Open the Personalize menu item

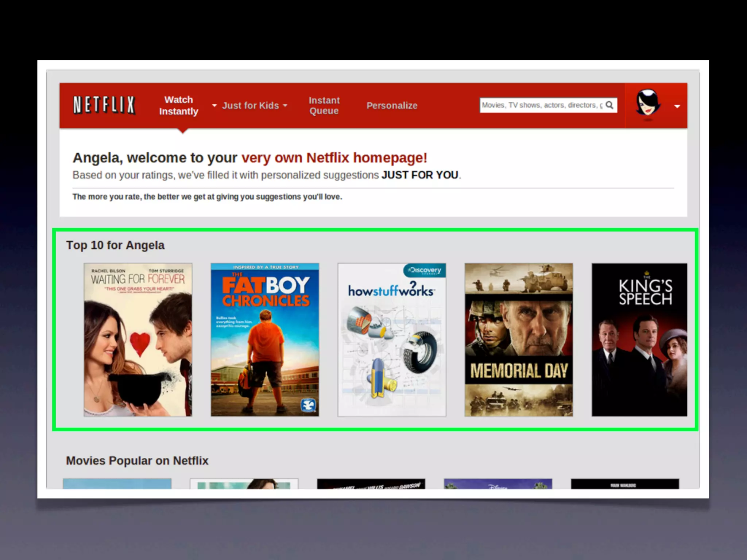[x=392, y=105]
